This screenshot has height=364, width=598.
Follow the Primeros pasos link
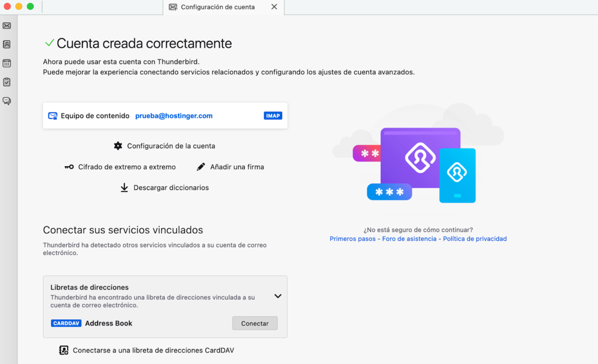[x=352, y=239]
